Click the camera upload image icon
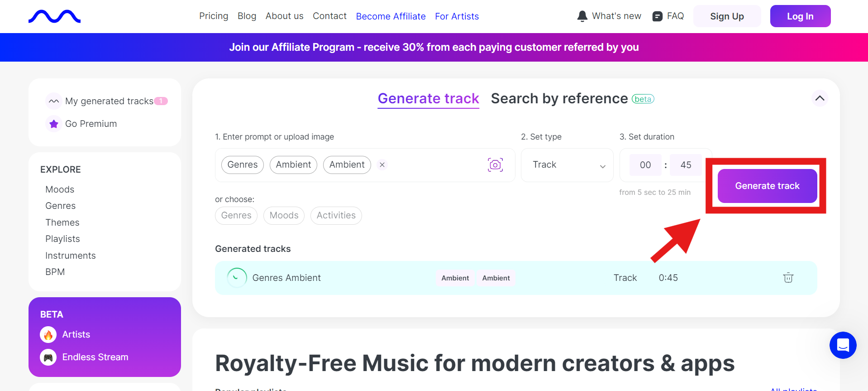Screen dimensions: 868x391 pos(495,165)
